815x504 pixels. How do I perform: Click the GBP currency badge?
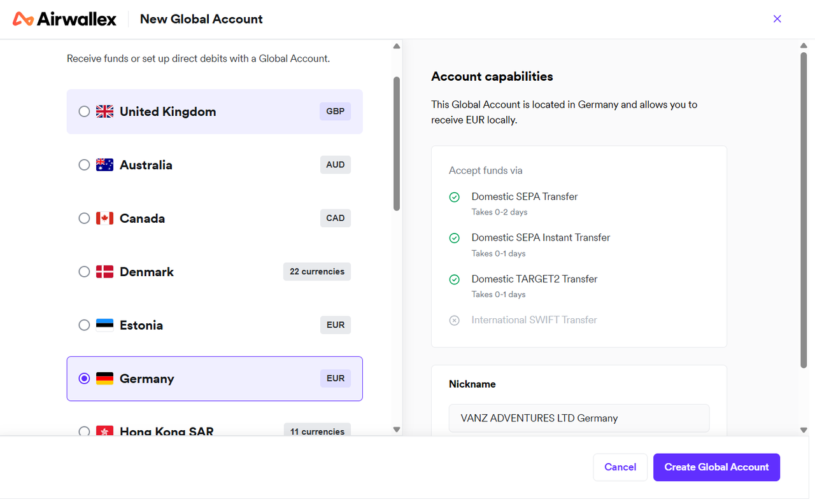[x=335, y=111]
